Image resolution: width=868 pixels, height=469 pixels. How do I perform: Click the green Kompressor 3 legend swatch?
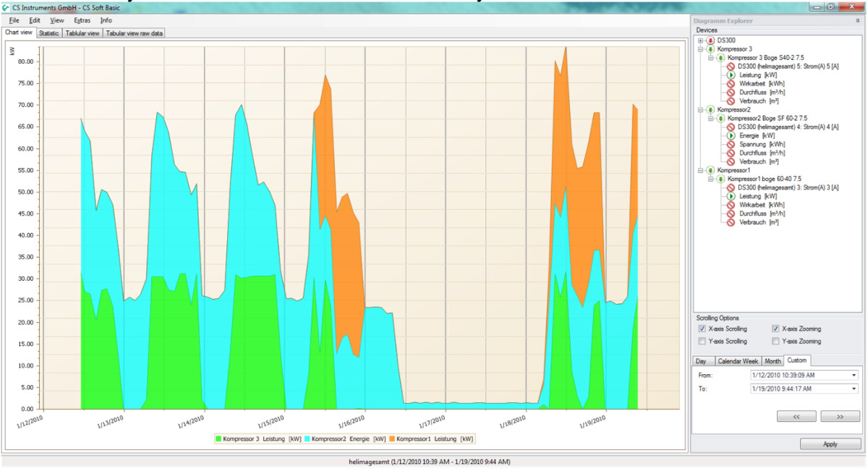tap(218, 439)
